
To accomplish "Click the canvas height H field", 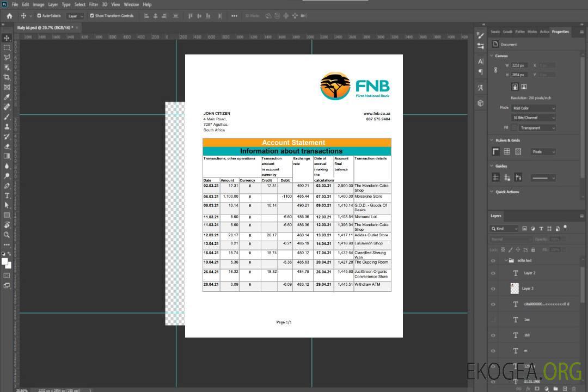I will 519,75.
